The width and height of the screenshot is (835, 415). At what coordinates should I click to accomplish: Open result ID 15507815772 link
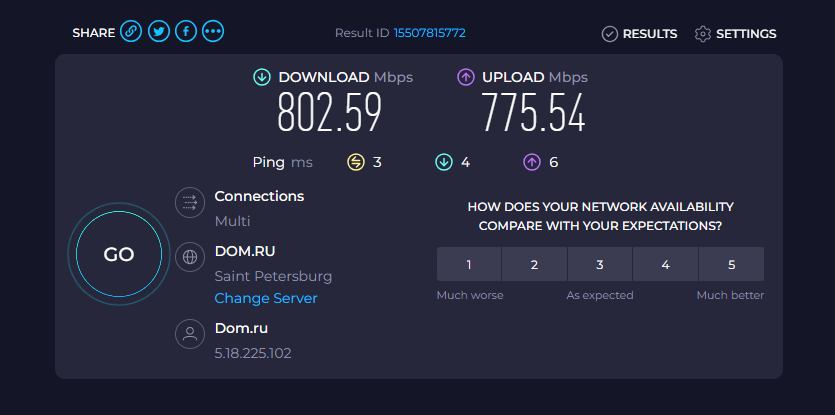point(430,33)
